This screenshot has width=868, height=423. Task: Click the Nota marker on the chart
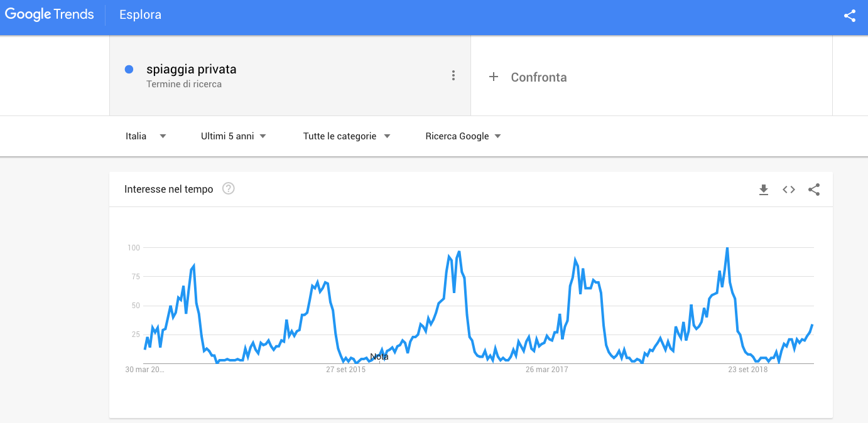click(x=381, y=356)
